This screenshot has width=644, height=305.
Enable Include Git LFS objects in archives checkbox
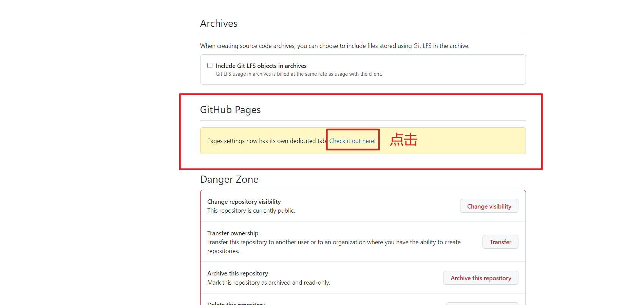point(210,66)
